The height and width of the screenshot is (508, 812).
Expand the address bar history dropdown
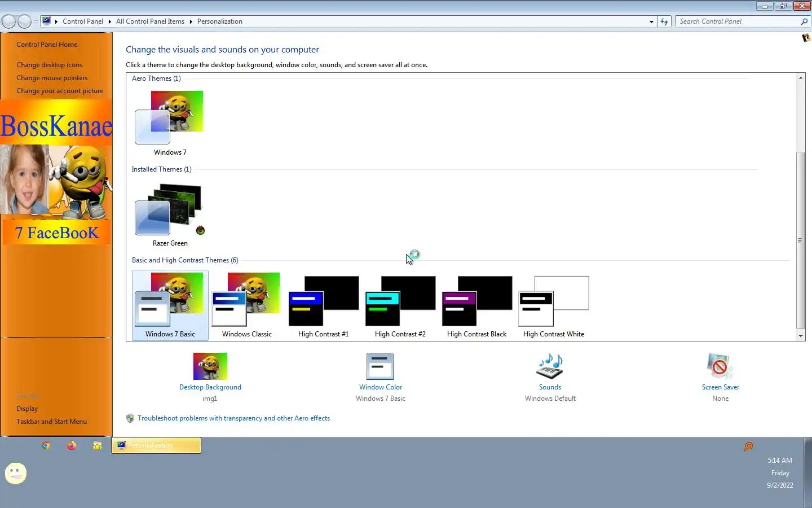tap(651, 21)
